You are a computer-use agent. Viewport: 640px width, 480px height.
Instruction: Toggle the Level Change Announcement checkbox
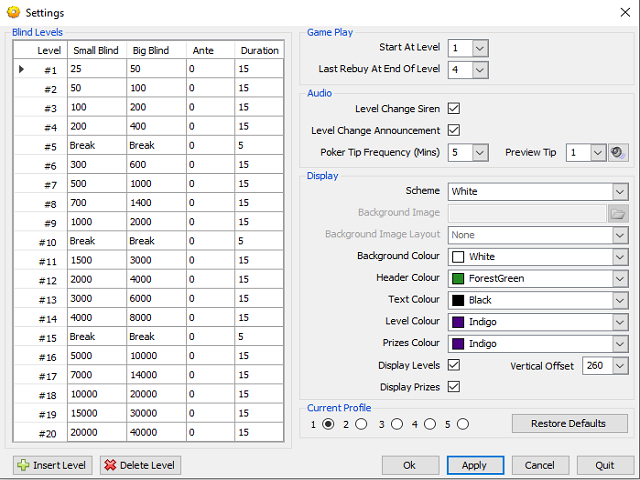pos(454,130)
